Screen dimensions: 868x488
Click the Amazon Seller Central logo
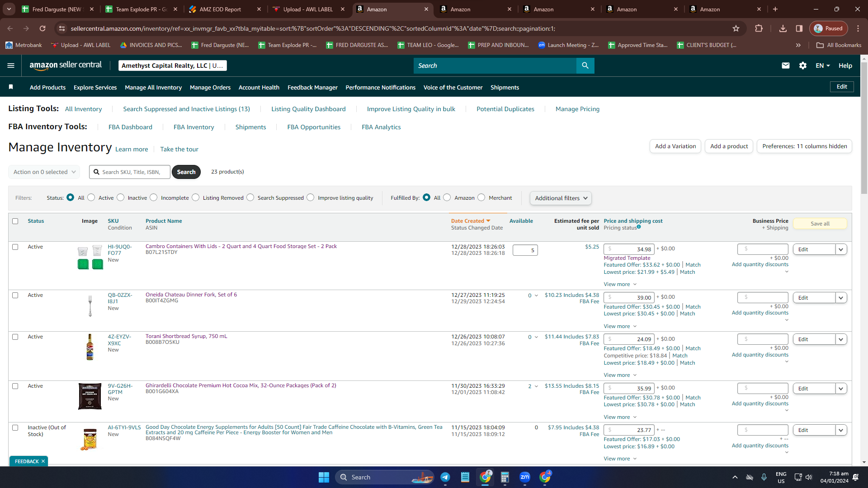coord(66,66)
